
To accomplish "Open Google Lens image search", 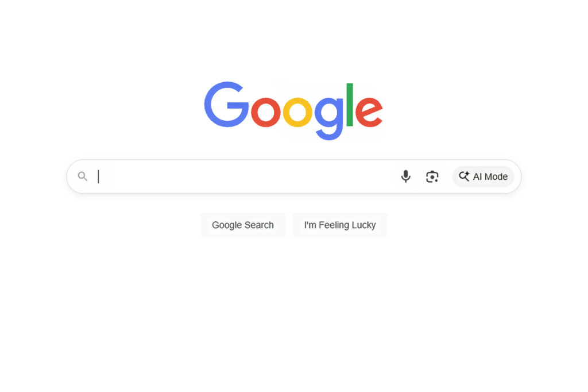I will coord(432,176).
